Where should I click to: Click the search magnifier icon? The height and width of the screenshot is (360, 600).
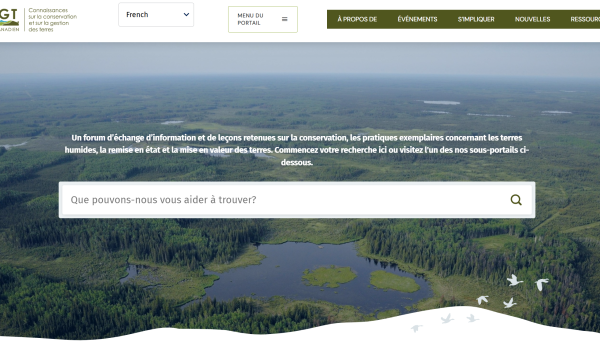pyautogui.click(x=516, y=200)
